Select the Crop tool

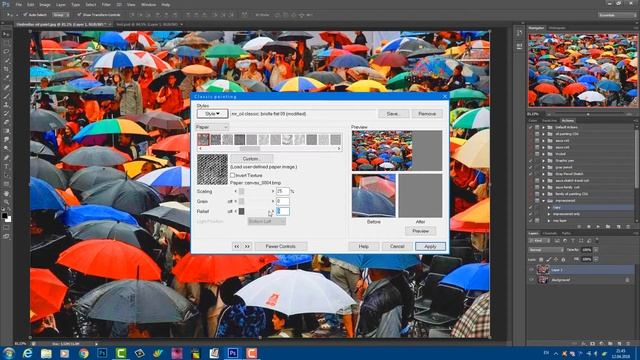click(6, 69)
